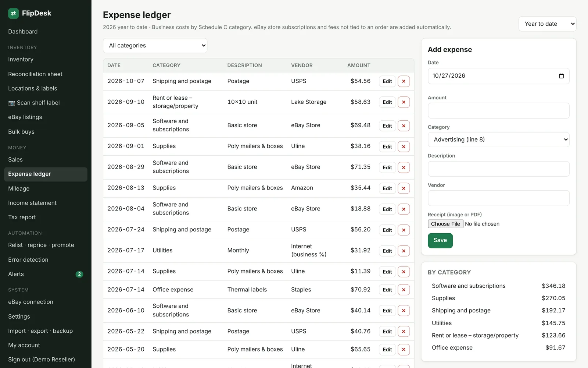Remove the 2026-09-05 eBay Store expense
This screenshot has height=368, width=588.
[404, 125]
